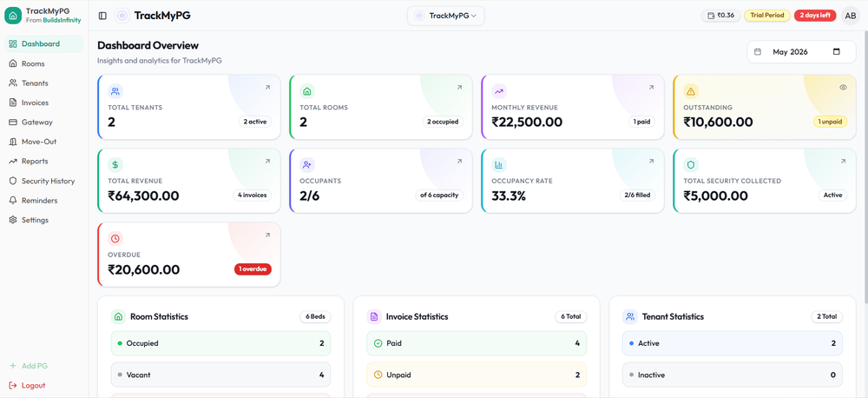The width and height of the screenshot is (868, 398).
Task: Click the Room Statistics house icon
Action: (118, 316)
